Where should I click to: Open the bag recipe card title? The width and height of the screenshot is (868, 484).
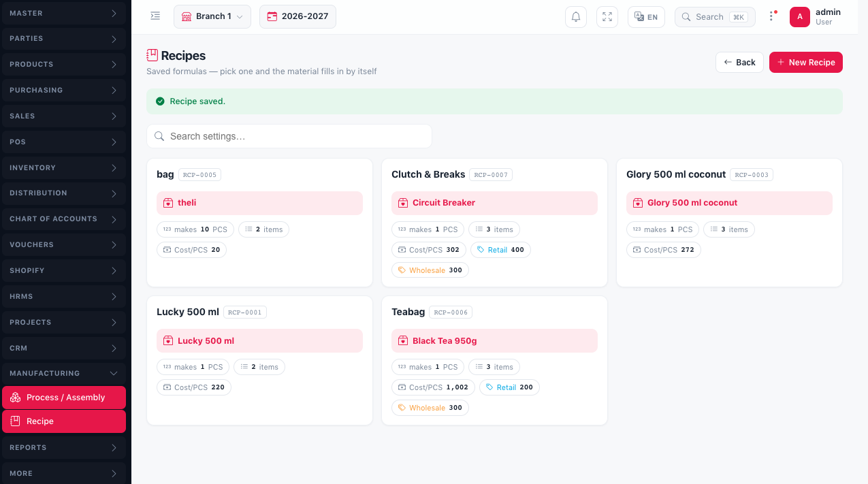(165, 174)
